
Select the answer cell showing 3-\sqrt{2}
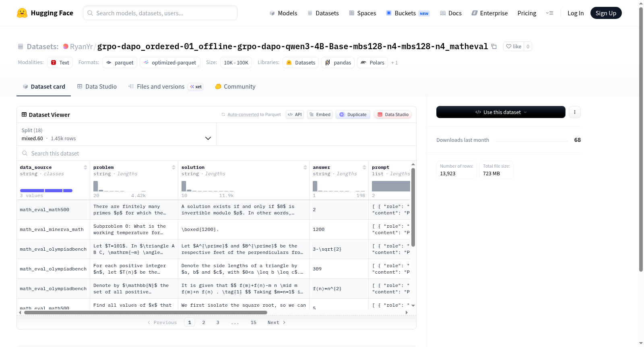pos(339,249)
